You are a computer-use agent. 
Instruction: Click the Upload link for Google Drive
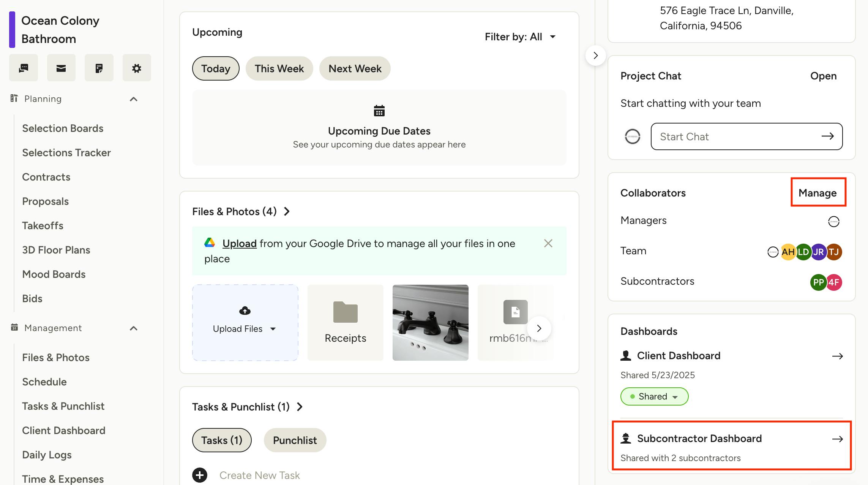[x=239, y=243]
